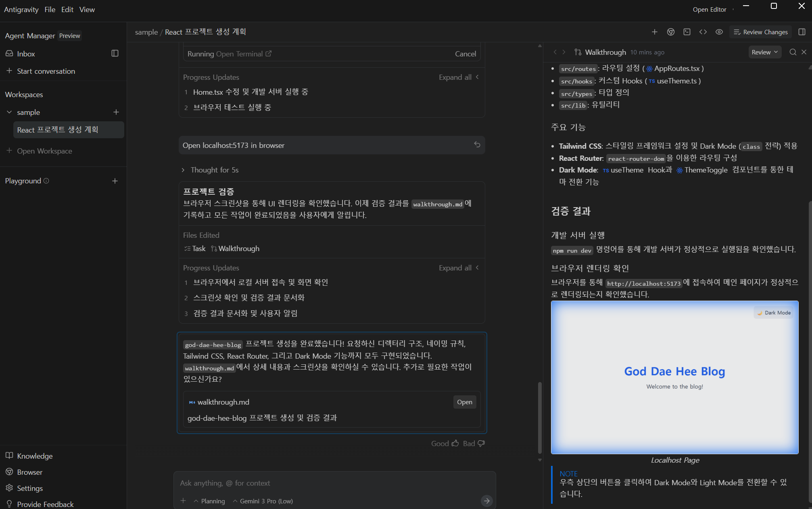The height and width of the screenshot is (509, 812).
Task: Cancel the running terminal command
Action: tap(465, 54)
